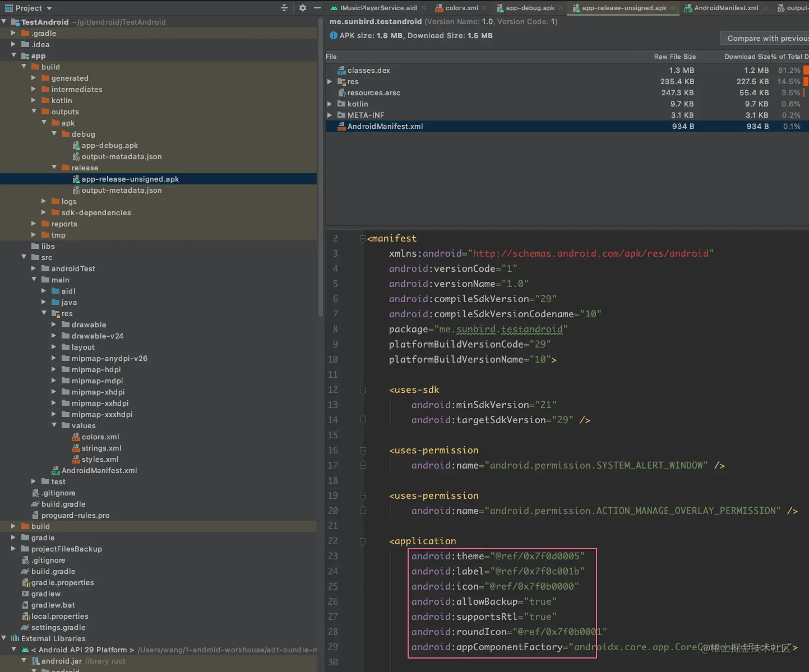809x672 pixels.
Task: Click the Compare with previous APK button
Action: (x=765, y=38)
